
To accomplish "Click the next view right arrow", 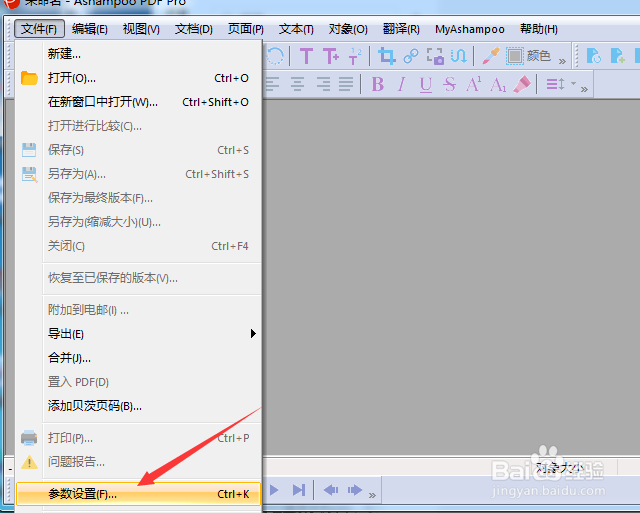I will point(355,490).
